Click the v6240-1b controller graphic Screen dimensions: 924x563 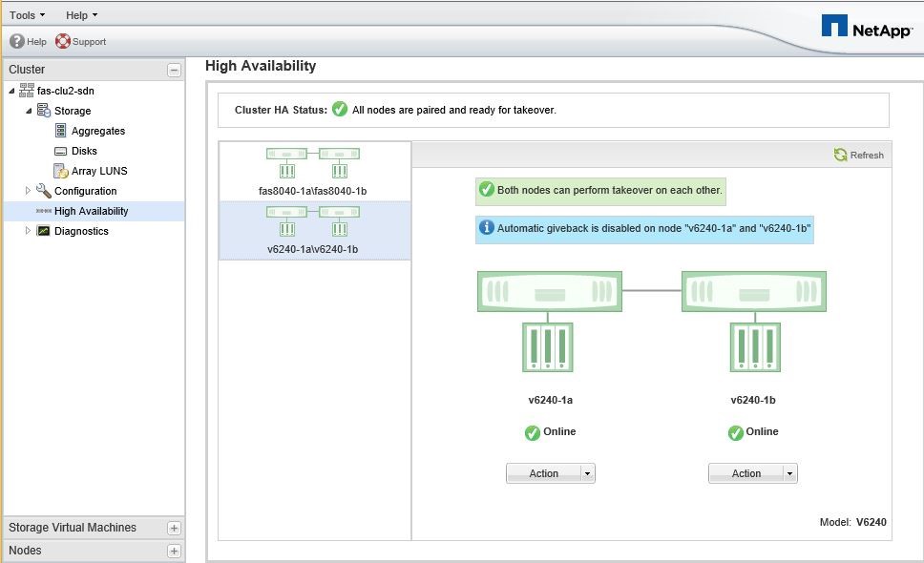(x=754, y=291)
